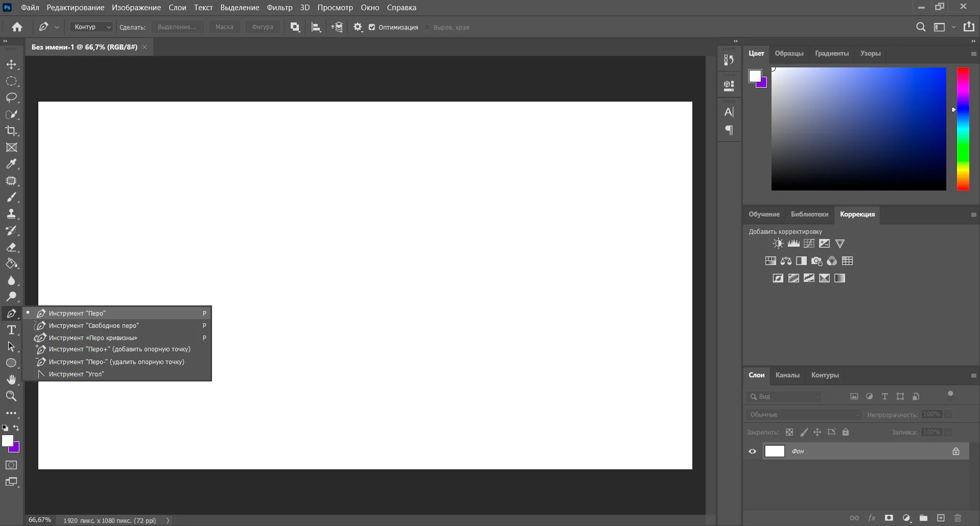The width and height of the screenshot is (980, 526).
Task: Choose the Crop tool
Action: pyautogui.click(x=11, y=131)
